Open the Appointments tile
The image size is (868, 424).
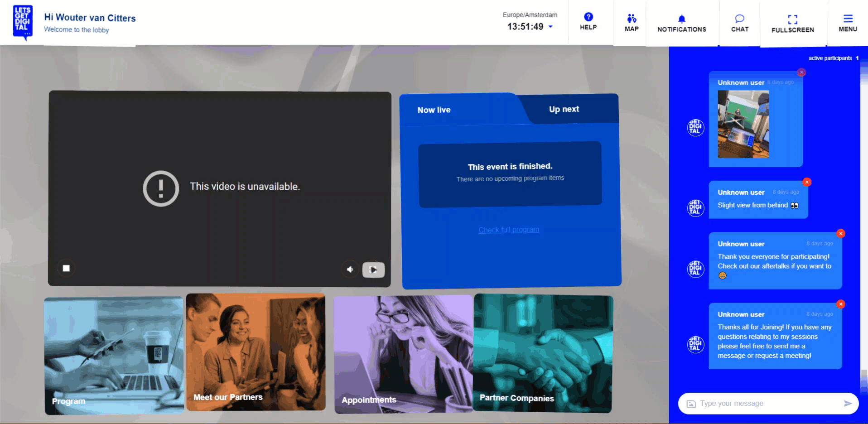click(403, 354)
